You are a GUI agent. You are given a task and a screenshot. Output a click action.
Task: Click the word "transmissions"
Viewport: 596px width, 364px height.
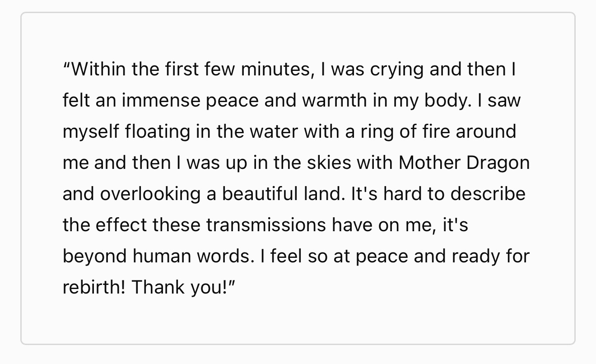tap(265, 224)
